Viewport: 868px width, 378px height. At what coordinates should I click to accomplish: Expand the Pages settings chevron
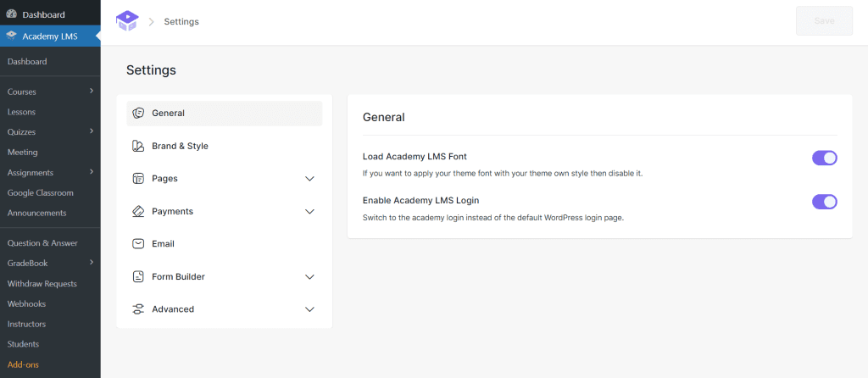[310, 179]
